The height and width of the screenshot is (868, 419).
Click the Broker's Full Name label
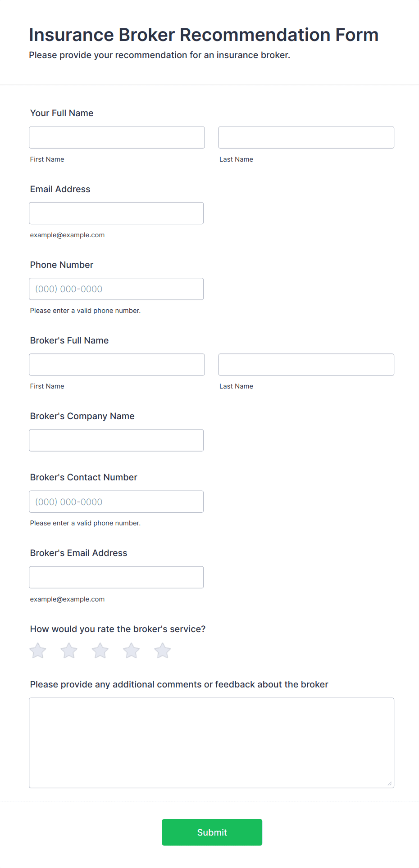(x=69, y=340)
